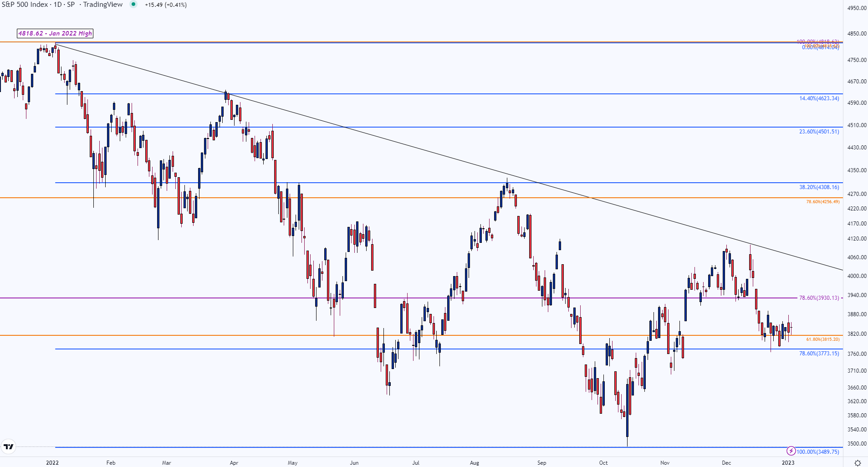Image resolution: width=868 pixels, height=467 pixels.
Task: Click the 2023 label on time axis
Action: click(788, 463)
